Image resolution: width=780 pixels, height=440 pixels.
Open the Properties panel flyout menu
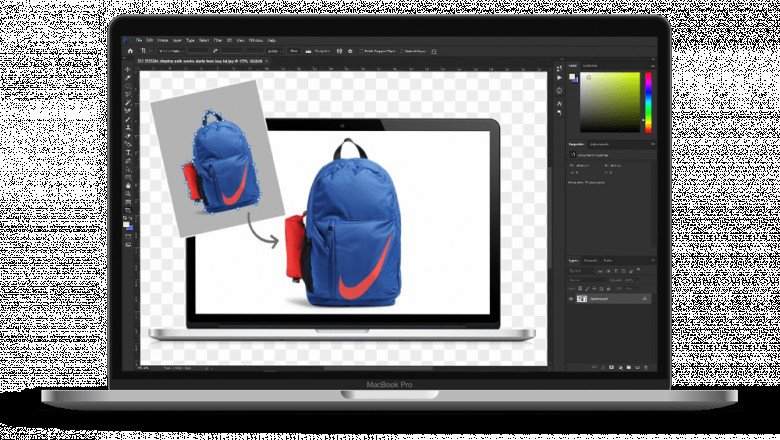[x=653, y=144]
